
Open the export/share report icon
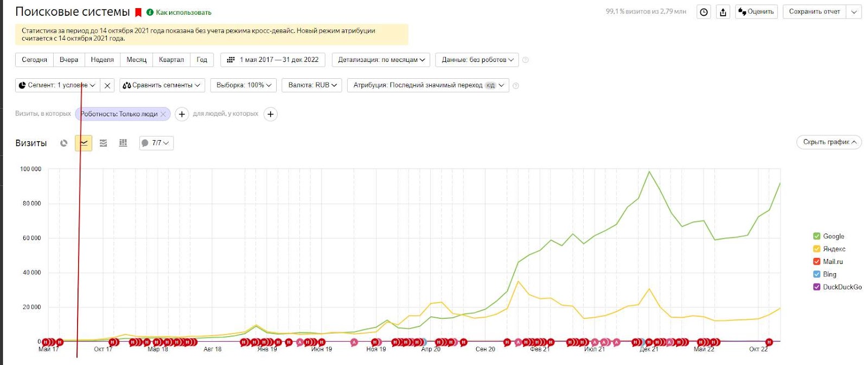click(x=723, y=12)
